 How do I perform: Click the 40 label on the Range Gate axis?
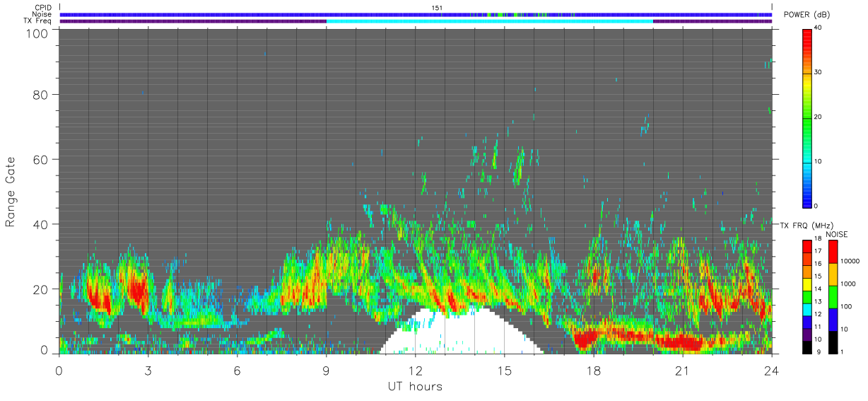41,224
